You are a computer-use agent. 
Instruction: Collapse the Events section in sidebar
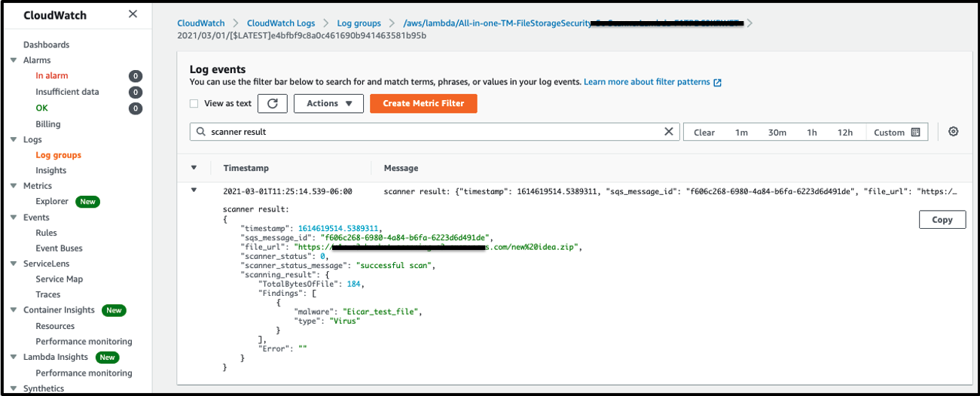coord(14,218)
